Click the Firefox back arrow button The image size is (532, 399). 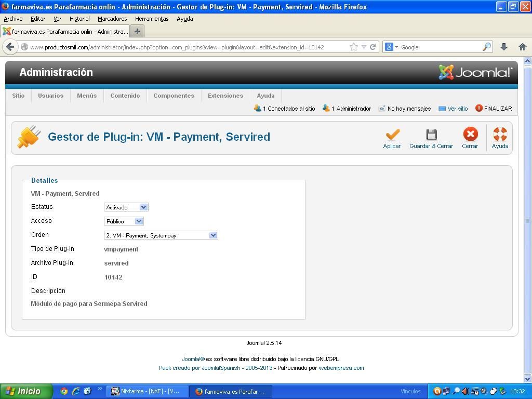10,47
